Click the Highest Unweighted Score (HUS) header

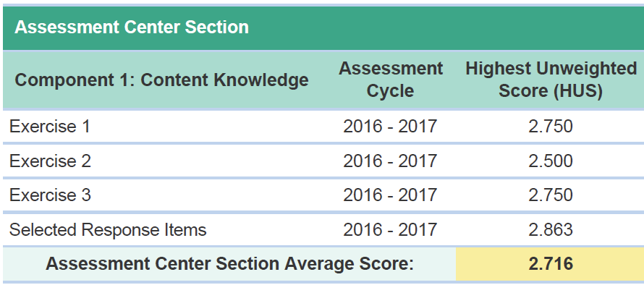tap(551, 80)
